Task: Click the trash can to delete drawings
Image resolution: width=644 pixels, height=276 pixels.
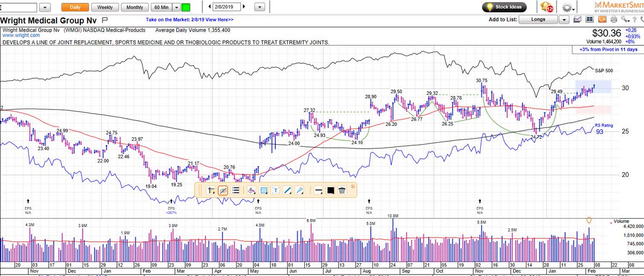Action: coord(342,190)
